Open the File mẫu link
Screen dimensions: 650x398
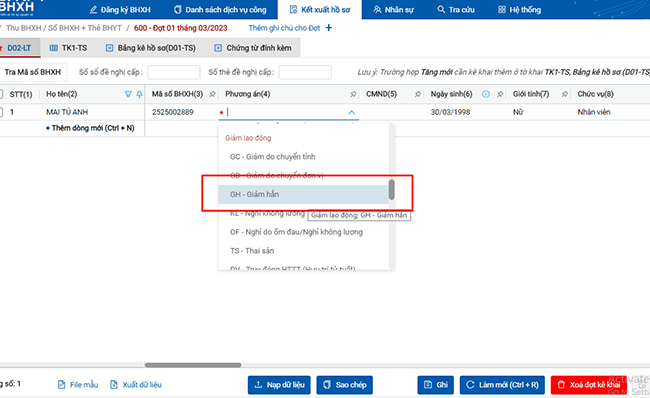[78, 385]
